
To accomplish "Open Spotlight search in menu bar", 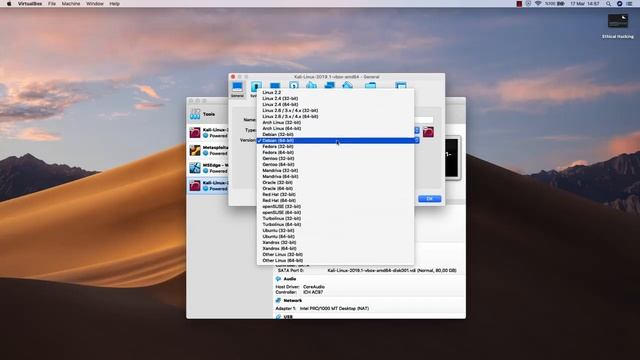I will click(608, 4).
